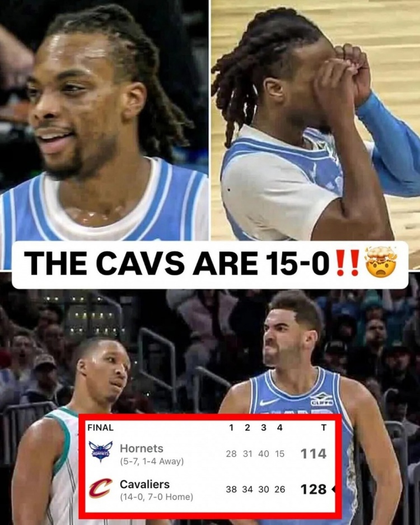Click the Charlotte Hornets team logo
The image size is (420, 525).
pos(100,452)
